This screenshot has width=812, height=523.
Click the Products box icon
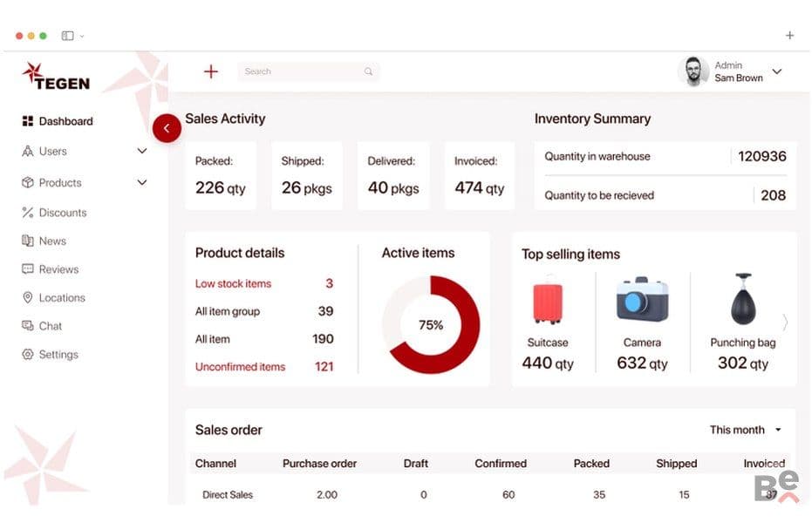pyautogui.click(x=27, y=182)
